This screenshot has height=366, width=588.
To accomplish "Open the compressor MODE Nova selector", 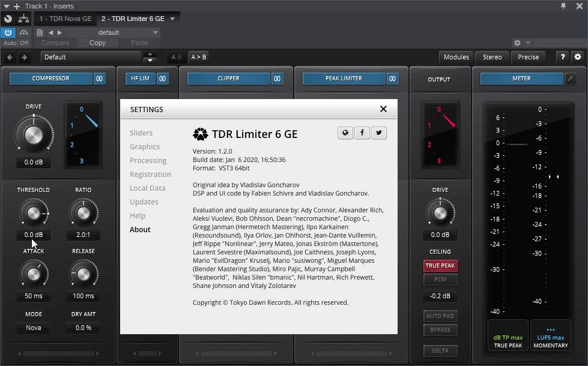I will pos(34,328).
